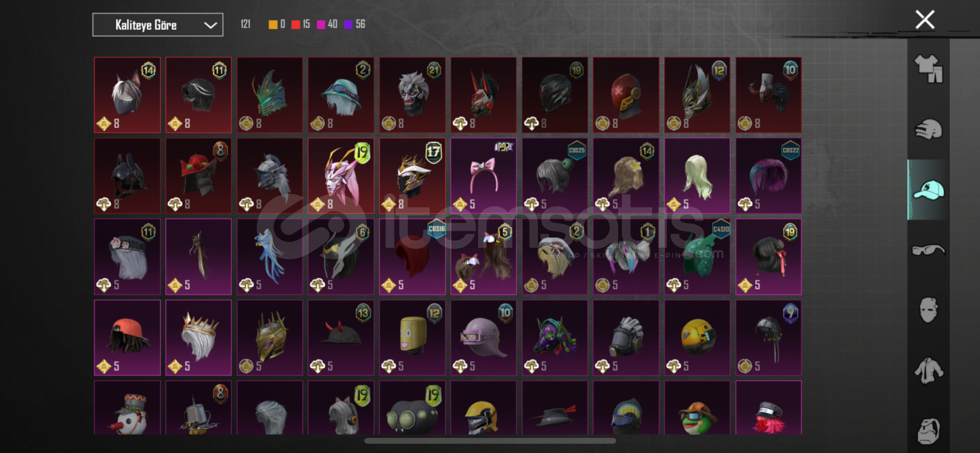Click the dropdown chevron arrow
Screen dimensions: 980x453
pos(211,25)
